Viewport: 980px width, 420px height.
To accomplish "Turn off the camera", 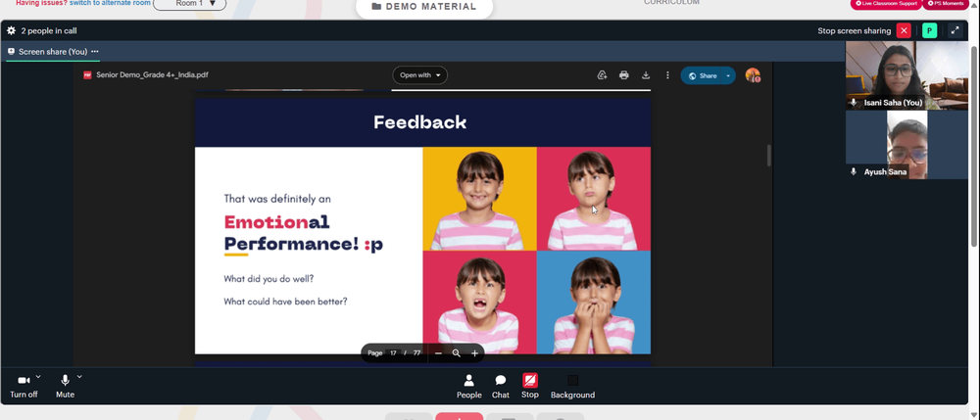I will [24, 387].
